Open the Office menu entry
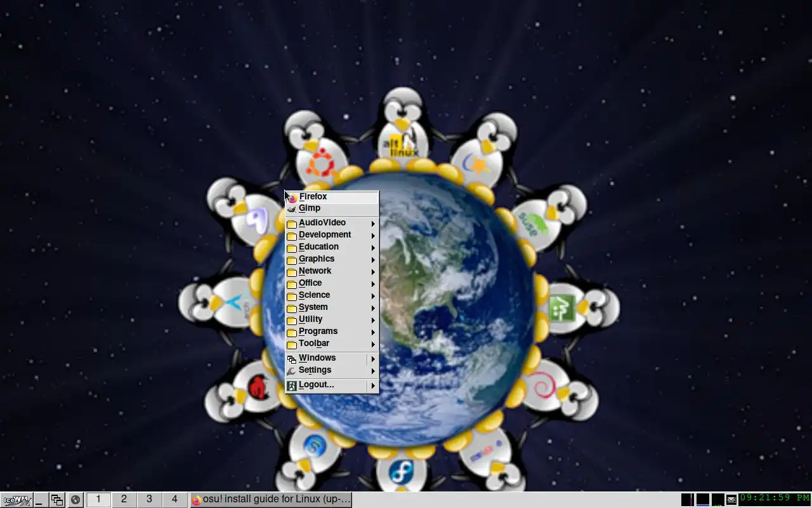 coord(332,283)
